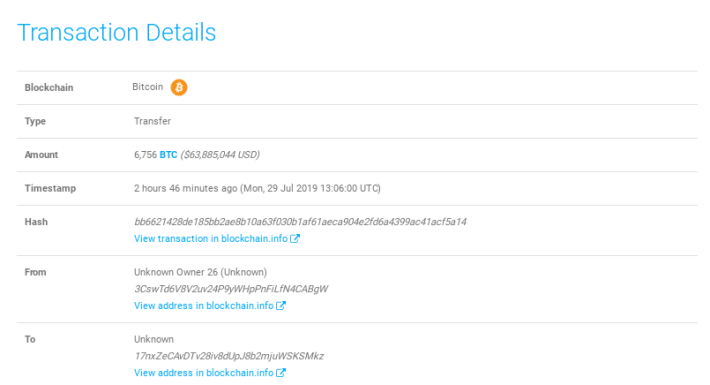Click the From address 3CswTd6V8V2uv24P9y...
Screen dimensions: 710x385
(x=231, y=289)
